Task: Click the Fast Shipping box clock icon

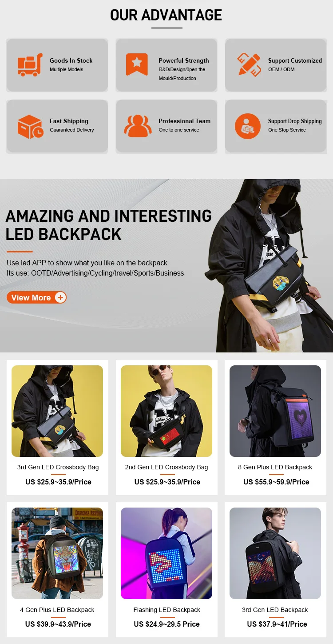Action: (30, 127)
